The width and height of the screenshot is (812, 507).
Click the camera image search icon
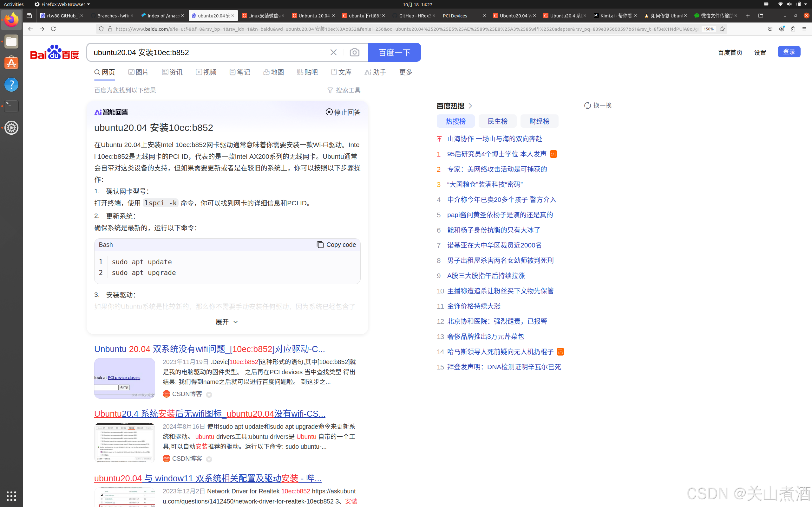pyautogui.click(x=354, y=52)
